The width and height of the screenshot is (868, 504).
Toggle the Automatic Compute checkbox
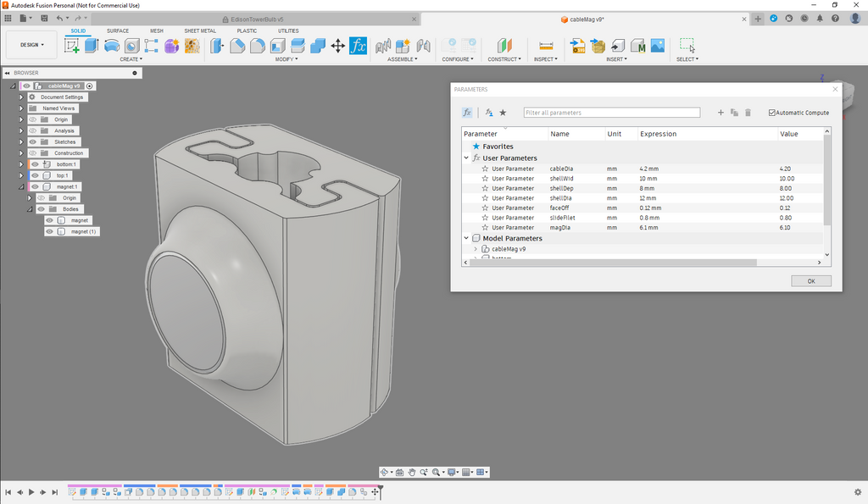[771, 113]
